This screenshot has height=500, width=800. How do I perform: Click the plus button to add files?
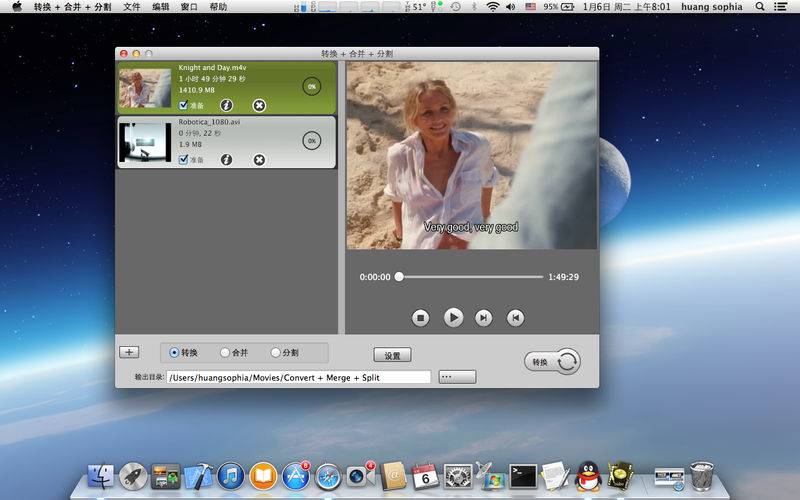click(129, 352)
